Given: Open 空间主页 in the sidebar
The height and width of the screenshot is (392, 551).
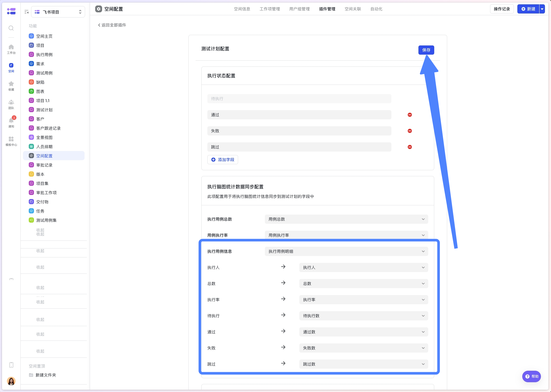Looking at the screenshot, I should [54, 36].
